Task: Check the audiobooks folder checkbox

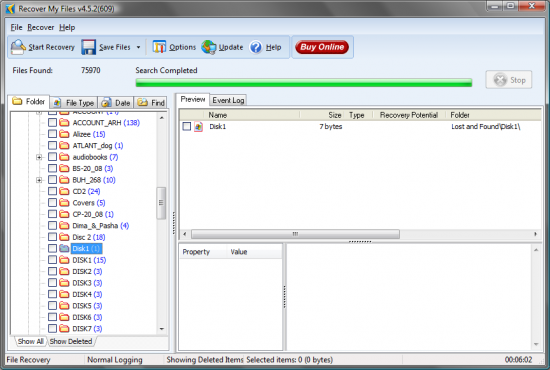Action: point(52,157)
